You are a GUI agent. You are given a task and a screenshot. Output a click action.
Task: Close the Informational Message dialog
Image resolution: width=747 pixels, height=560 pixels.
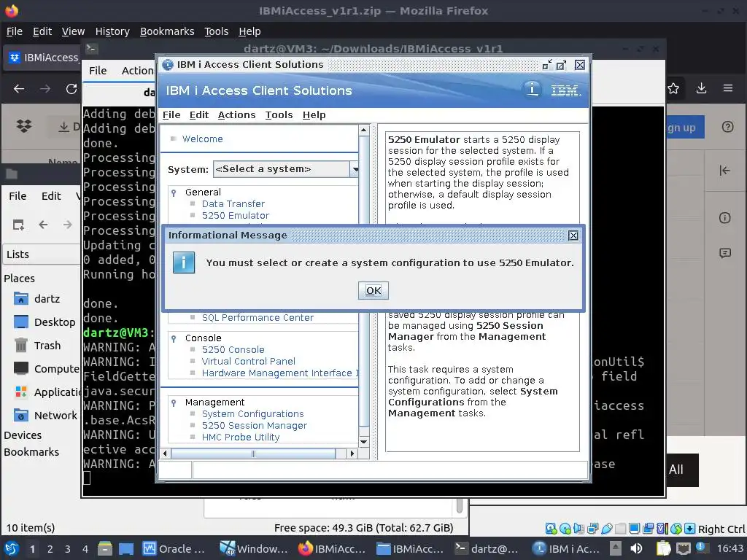coord(573,236)
